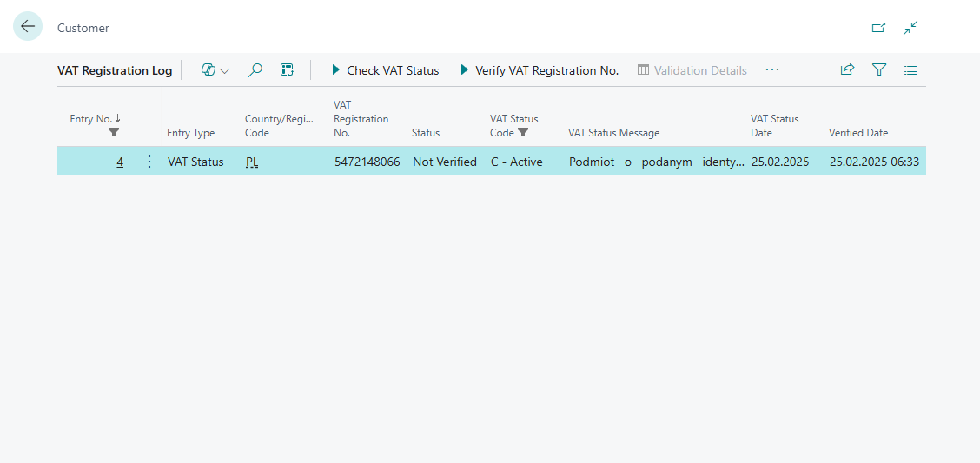Change list view layout icon
This screenshot has height=463, width=980.
(910, 70)
